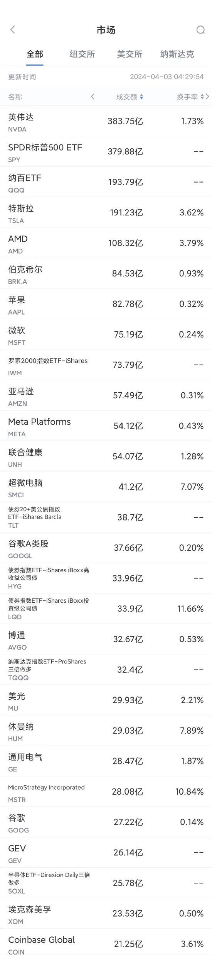Viewport: 212px width, 980px height.
Task: Tap the back arrow icon
Action: (13, 30)
